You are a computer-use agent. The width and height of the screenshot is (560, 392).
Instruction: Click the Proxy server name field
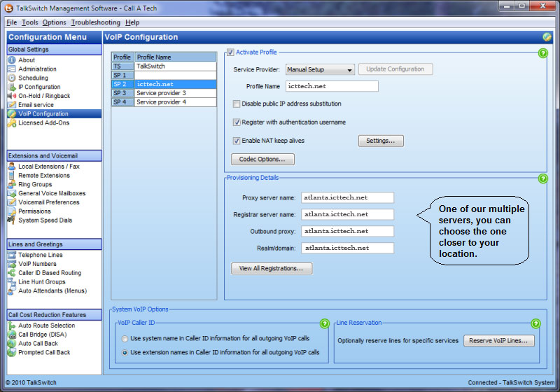(347, 197)
